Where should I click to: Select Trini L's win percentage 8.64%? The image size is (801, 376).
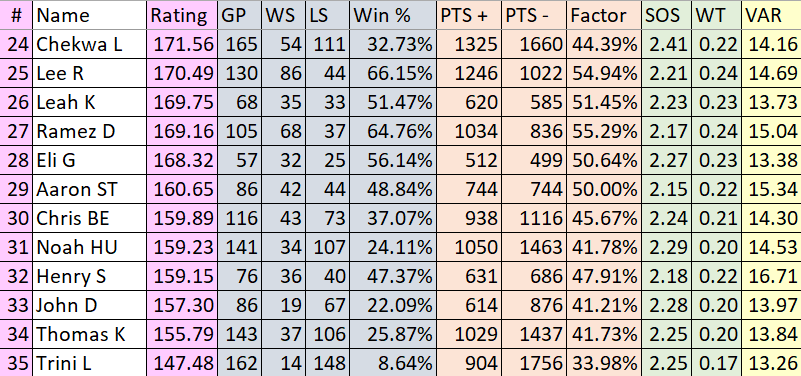click(392, 364)
